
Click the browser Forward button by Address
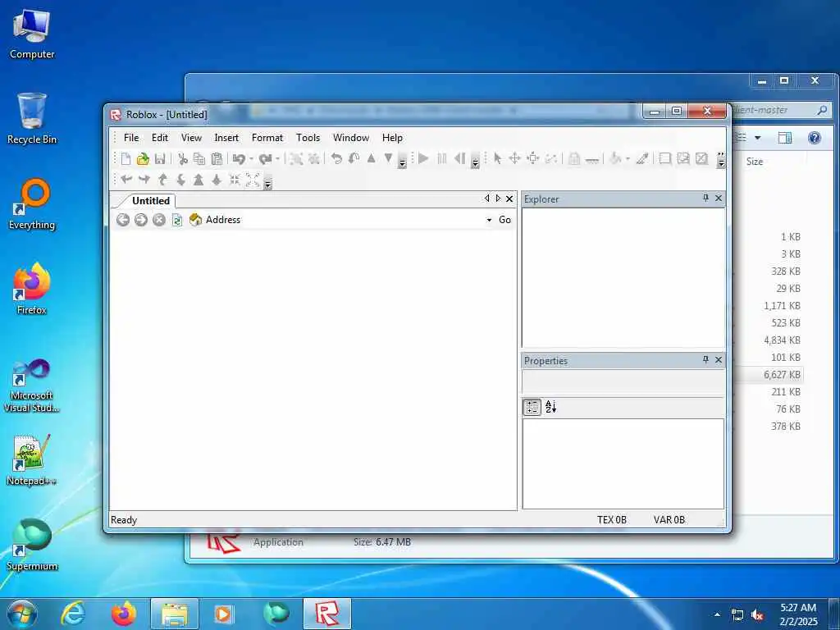[141, 220]
